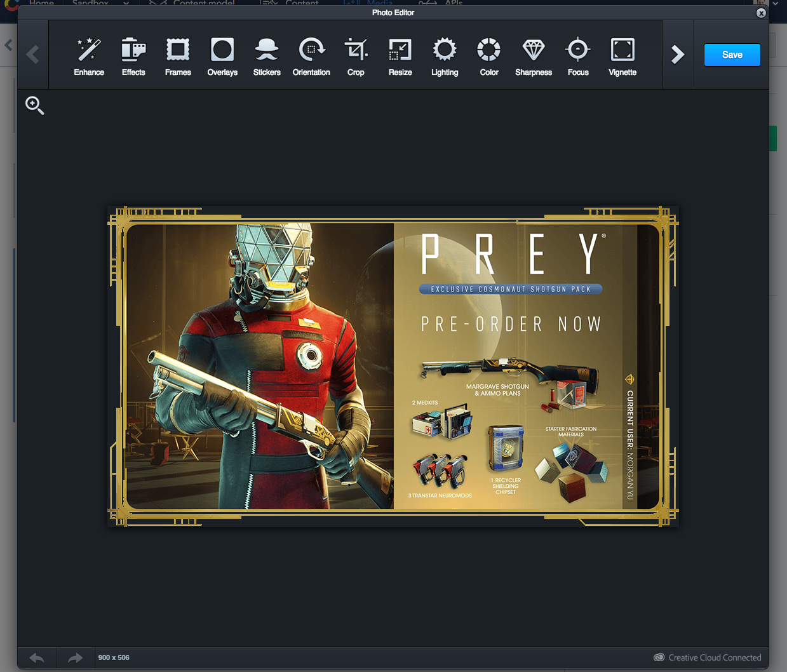Choose the Overlays tool

(222, 57)
